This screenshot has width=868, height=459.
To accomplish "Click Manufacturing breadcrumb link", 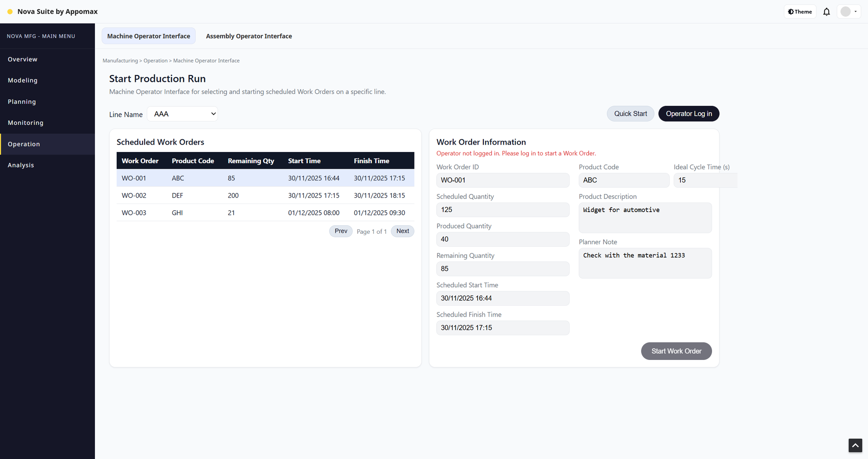I will click(x=120, y=61).
